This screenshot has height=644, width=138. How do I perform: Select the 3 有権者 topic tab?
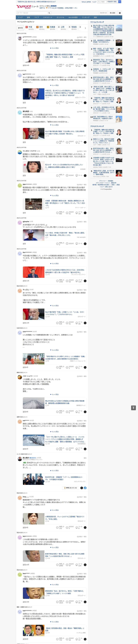[51, 28]
